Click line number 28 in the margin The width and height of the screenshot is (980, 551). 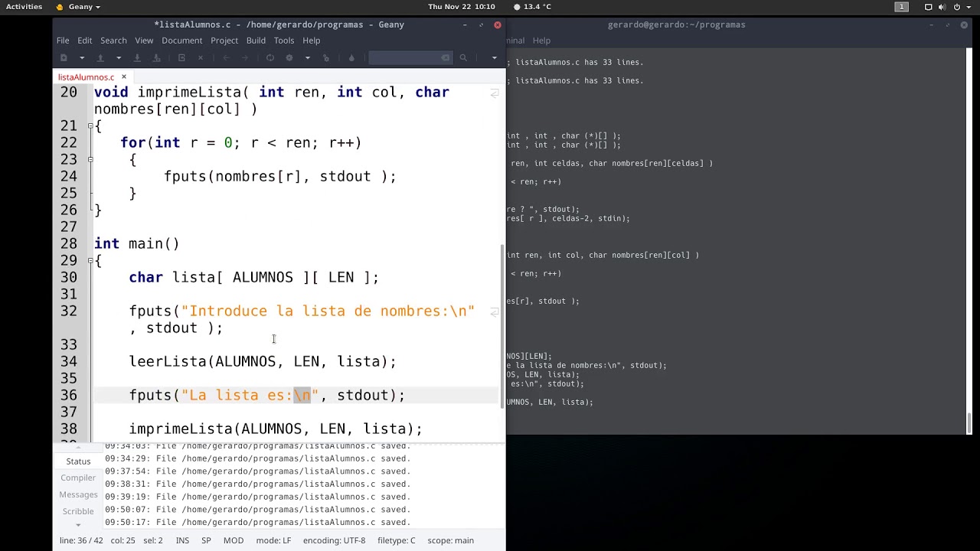point(69,243)
